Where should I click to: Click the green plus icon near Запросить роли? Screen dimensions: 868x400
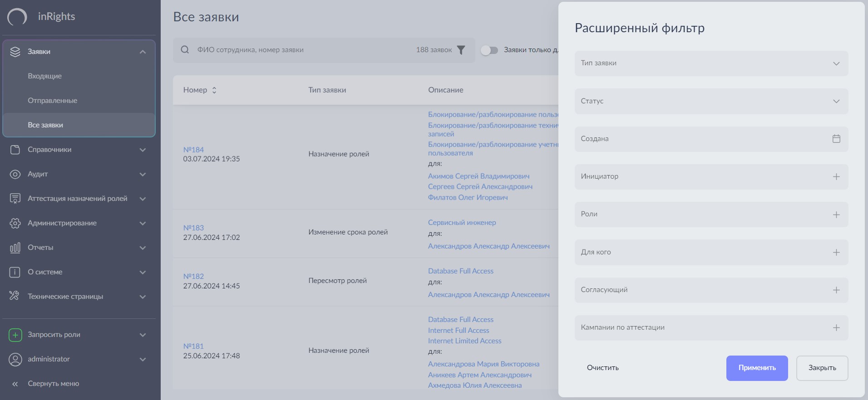click(x=15, y=335)
